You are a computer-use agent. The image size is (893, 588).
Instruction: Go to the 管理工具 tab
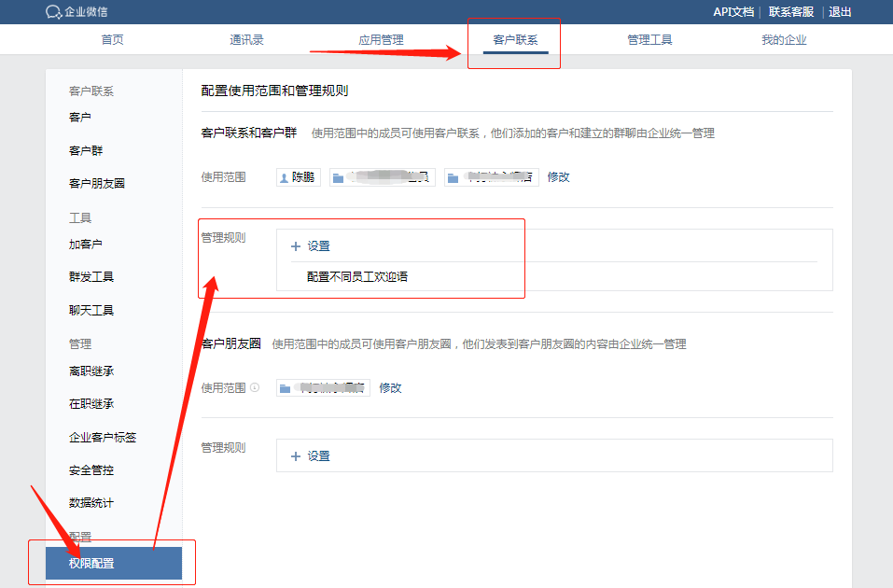coord(649,40)
